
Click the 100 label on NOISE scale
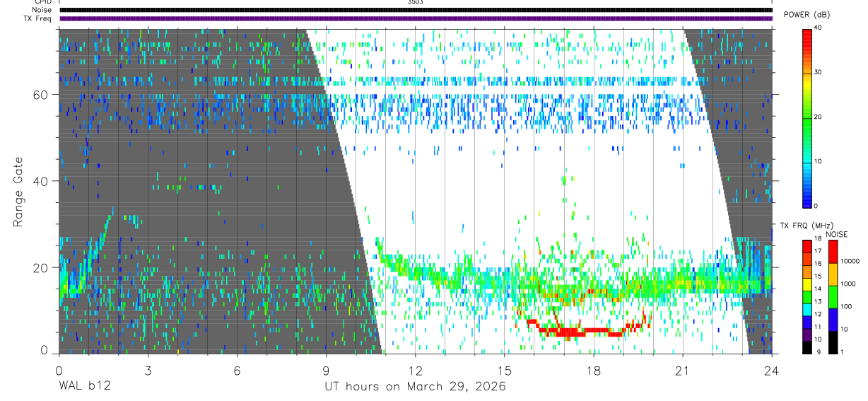click(846, 306)
